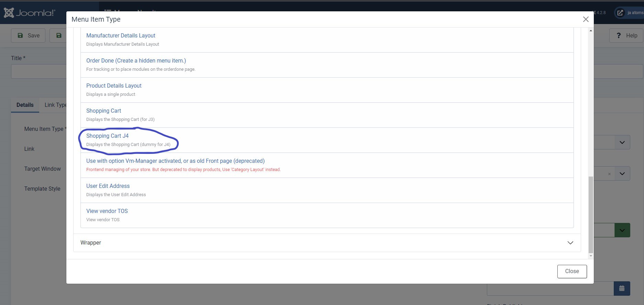Select User Edit Address menu type
Image resolution: width=644 pixels, height=305 pixels.
click(x=108, y=186)
